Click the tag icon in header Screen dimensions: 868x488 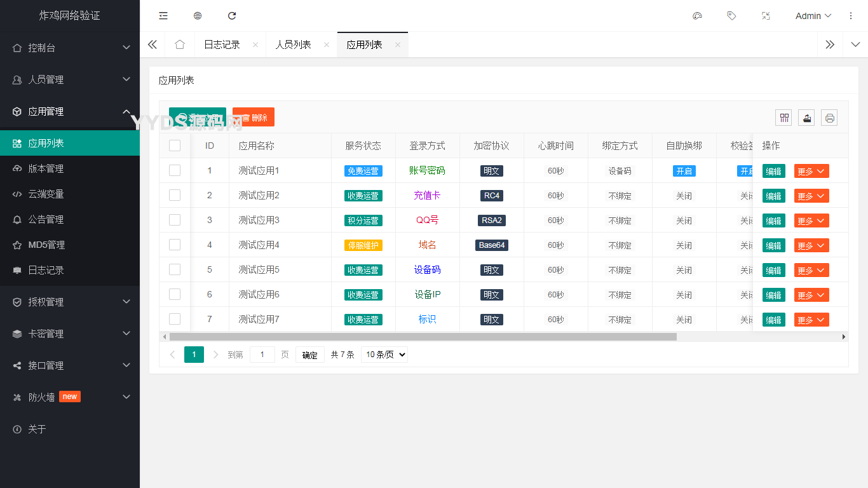pos(731,16)
